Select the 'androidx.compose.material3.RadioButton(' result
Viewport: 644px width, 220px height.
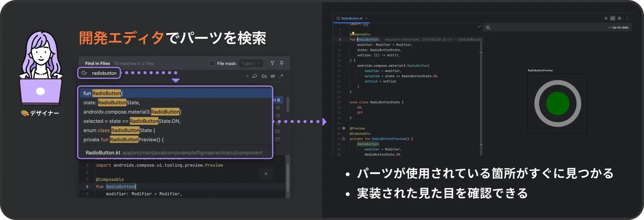[x=175, y=112]
